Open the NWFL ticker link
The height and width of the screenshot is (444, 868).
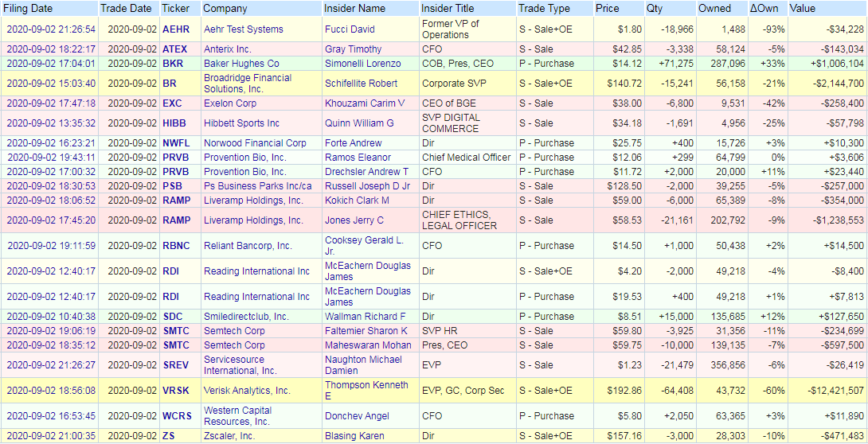[176, 143]
